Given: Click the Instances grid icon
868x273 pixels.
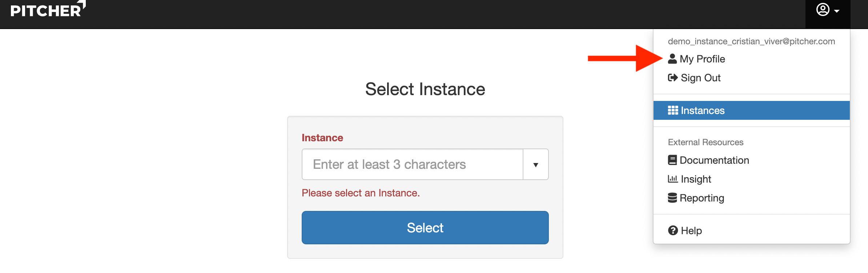Looking at the screenshot, I should [673, 110].
